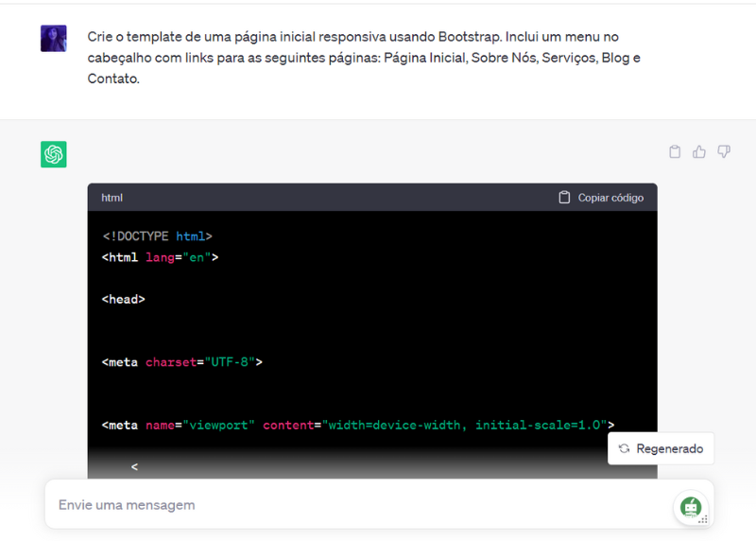The image size is (756, 541).
Task: Click the dotted grip beside the QuillBot icon
Action: (x=703, y=516)
